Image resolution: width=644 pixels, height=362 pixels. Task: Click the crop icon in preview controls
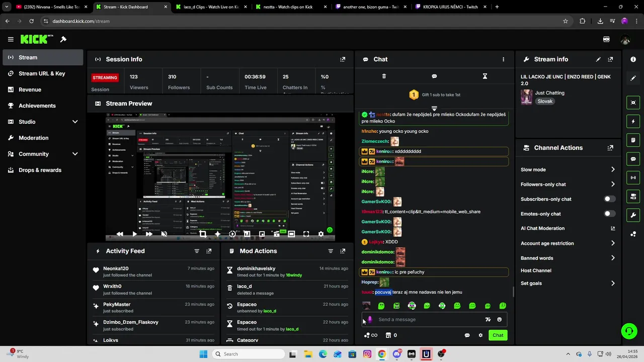click(x=203, y=234)
